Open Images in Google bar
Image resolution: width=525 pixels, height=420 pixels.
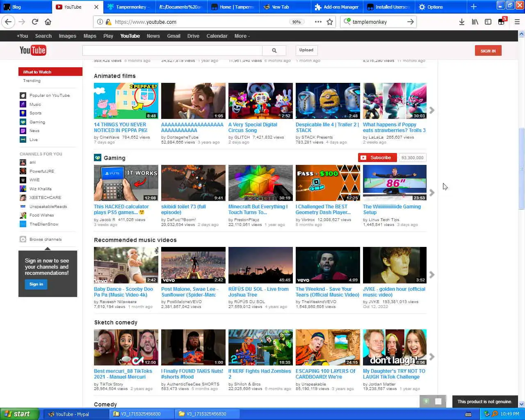67,36
